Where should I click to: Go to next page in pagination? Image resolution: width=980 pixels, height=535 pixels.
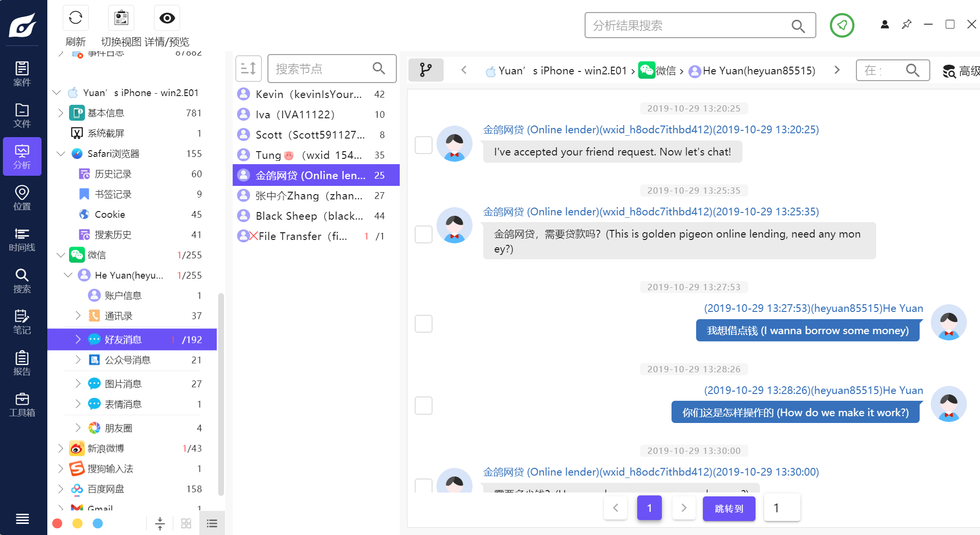point(684,508)
